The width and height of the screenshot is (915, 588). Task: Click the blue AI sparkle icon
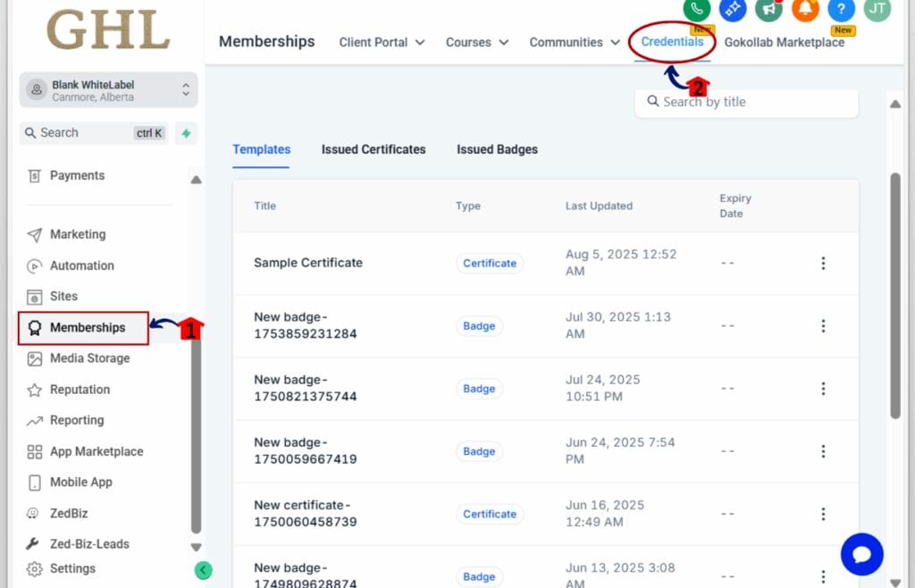click(x=733, y=8)
